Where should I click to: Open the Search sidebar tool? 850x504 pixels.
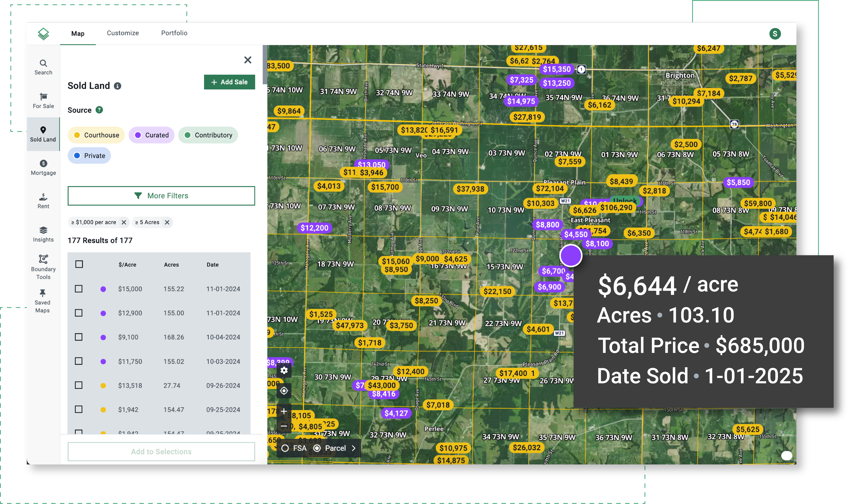[x=43, y=67]
